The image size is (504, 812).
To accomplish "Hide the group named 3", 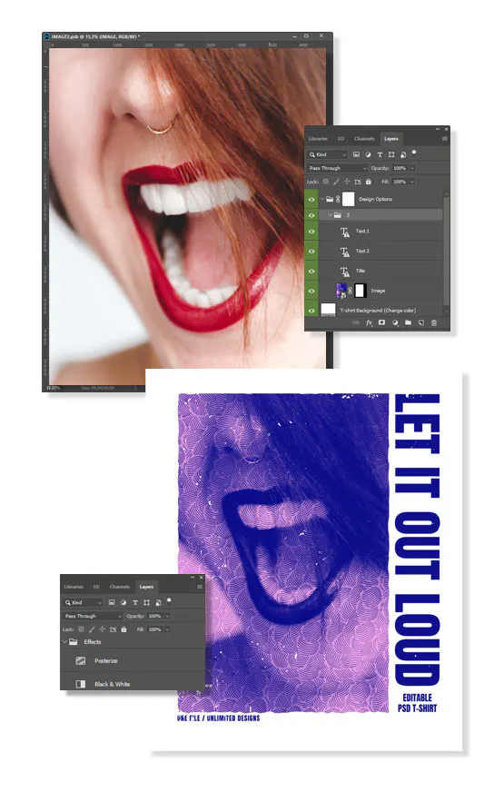I will (311, 215).
